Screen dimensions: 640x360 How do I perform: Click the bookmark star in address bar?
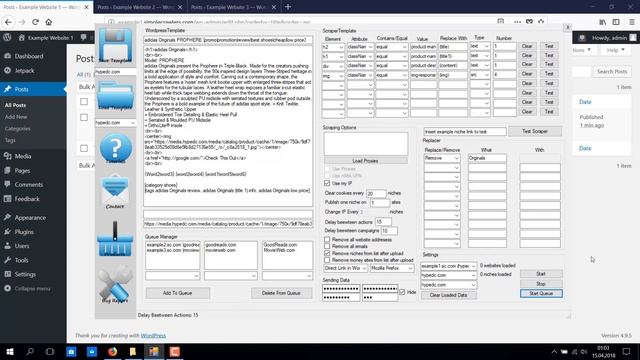pyautogui.click(x=541, y=22)
